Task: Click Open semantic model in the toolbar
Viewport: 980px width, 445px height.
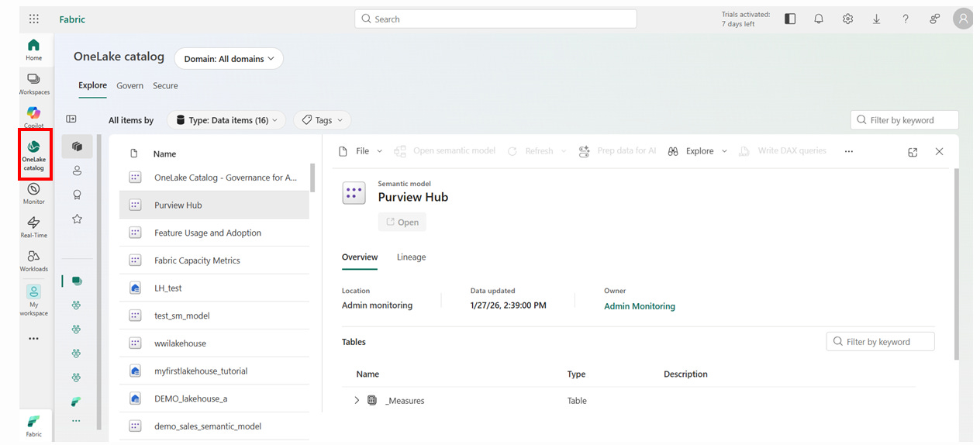Action: 444,151
